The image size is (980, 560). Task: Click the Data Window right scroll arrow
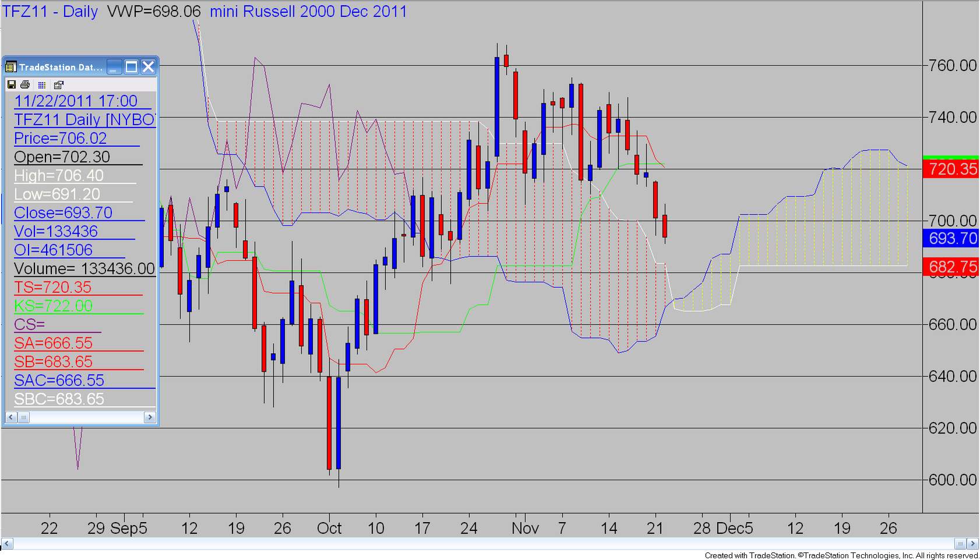point(150,417)
